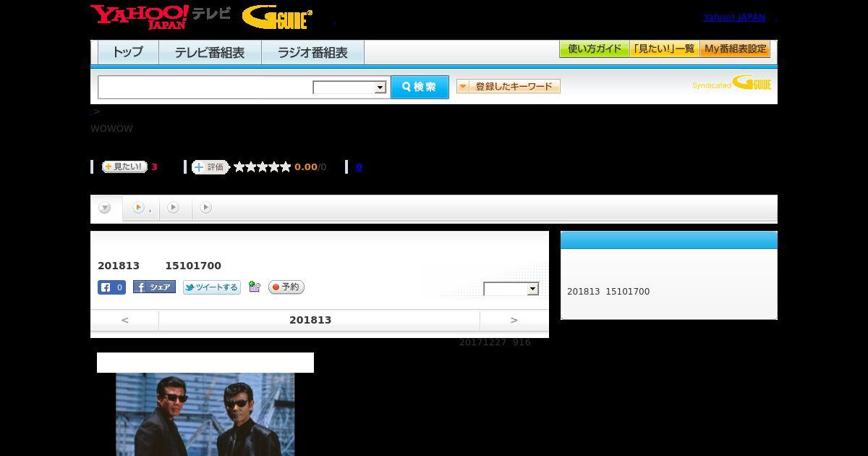The image size is (868, 456).
Task: Open the テレビ番組表 tab
Action: click(210, 52)
